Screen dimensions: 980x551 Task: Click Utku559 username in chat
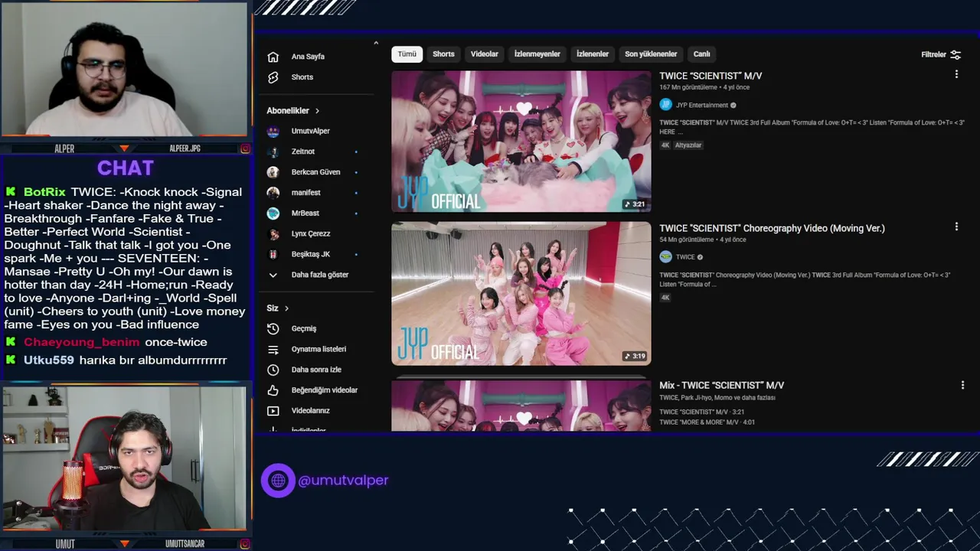tap(49, 360)
